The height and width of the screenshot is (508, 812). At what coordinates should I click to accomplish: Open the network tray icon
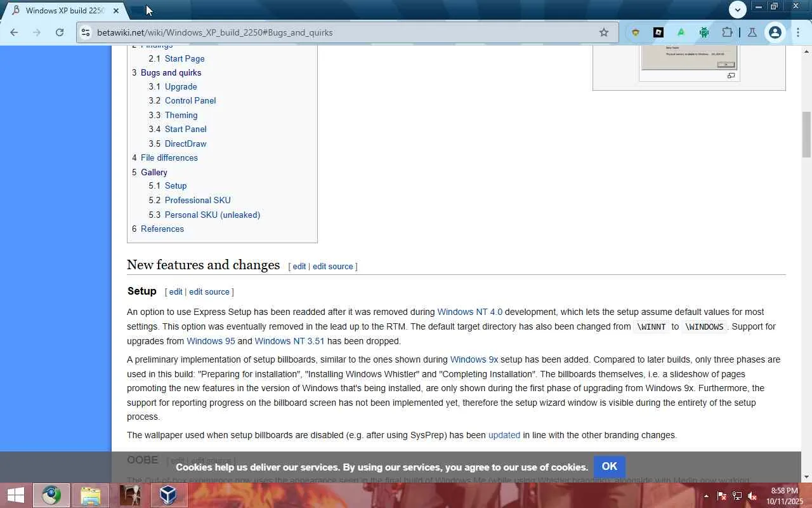(737, 496)
